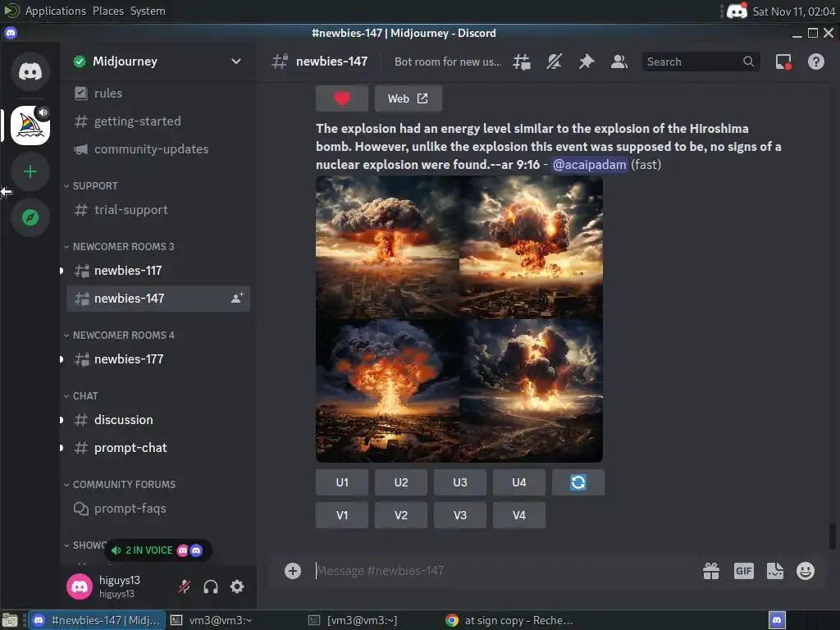
Task: Open Discord direct messages home icon
Action: (x=30, y=71)
